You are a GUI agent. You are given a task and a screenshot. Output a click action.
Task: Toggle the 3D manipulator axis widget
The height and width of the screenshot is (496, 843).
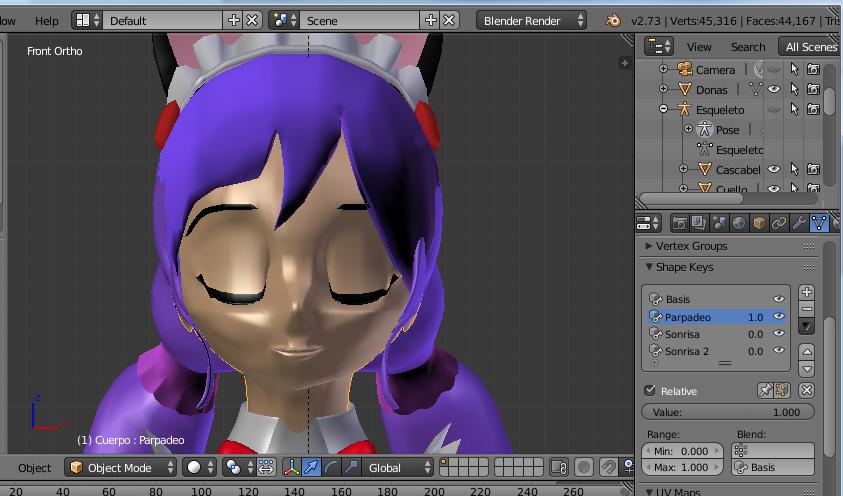click(x=291, y=467)
